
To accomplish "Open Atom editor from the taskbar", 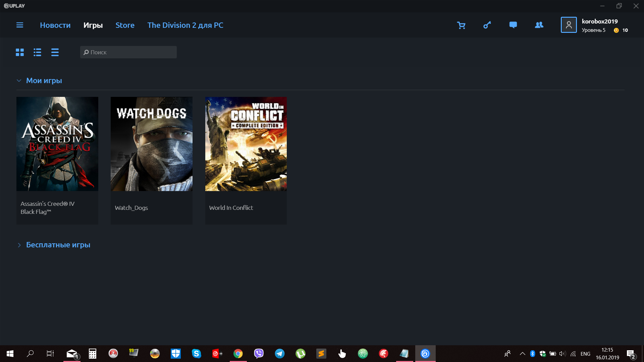I will click(363, 354).
